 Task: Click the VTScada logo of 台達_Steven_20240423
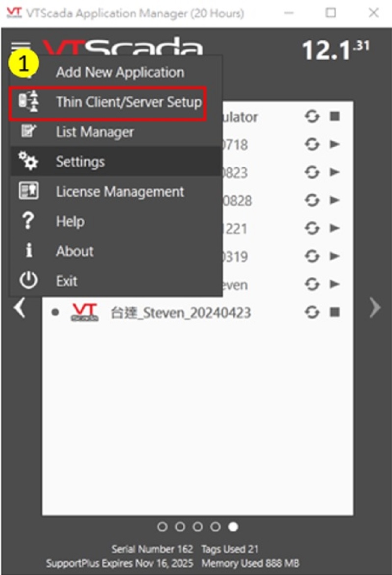[84, 313]
